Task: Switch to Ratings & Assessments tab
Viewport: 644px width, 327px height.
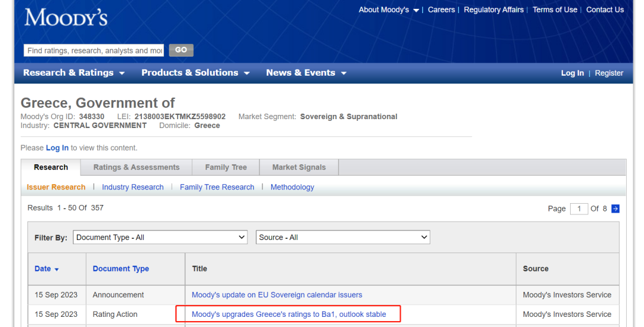Action: tap(137, 167)
